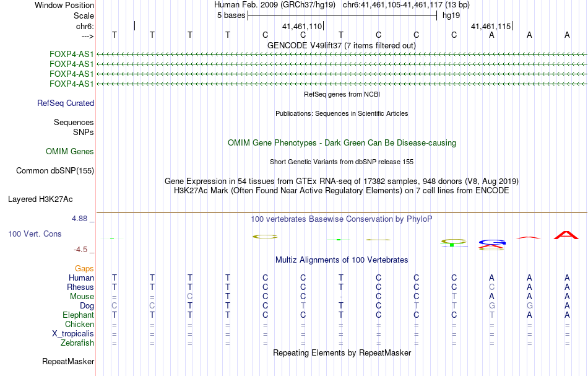
Task: Click the X_tropicalis species label
Action: point(73,334)
